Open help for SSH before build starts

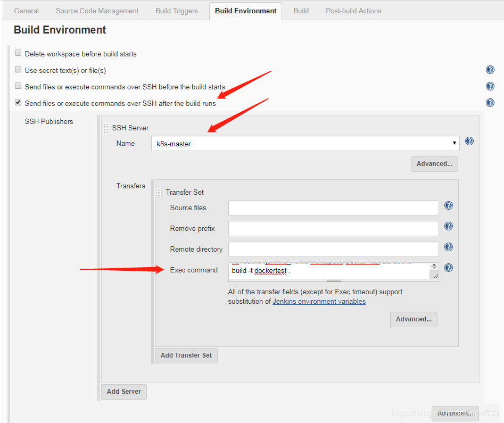pos(490,86)
